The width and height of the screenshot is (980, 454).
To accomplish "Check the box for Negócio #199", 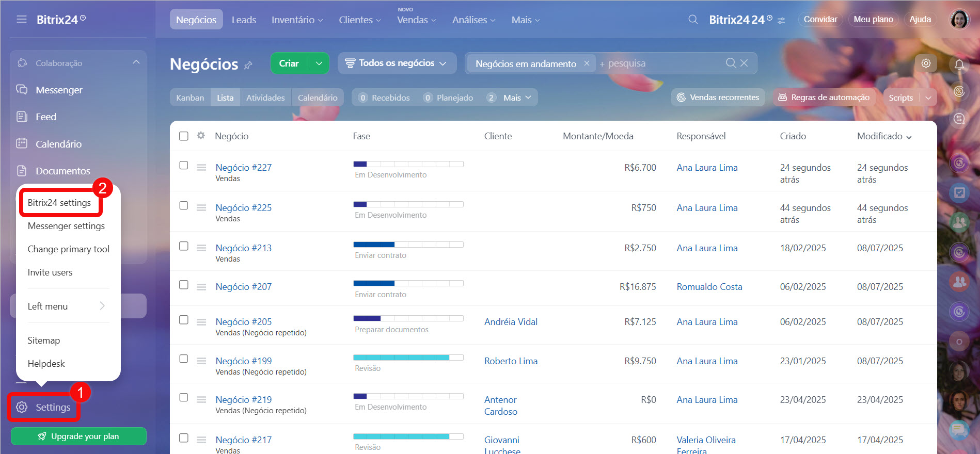I will coord(184,359).
